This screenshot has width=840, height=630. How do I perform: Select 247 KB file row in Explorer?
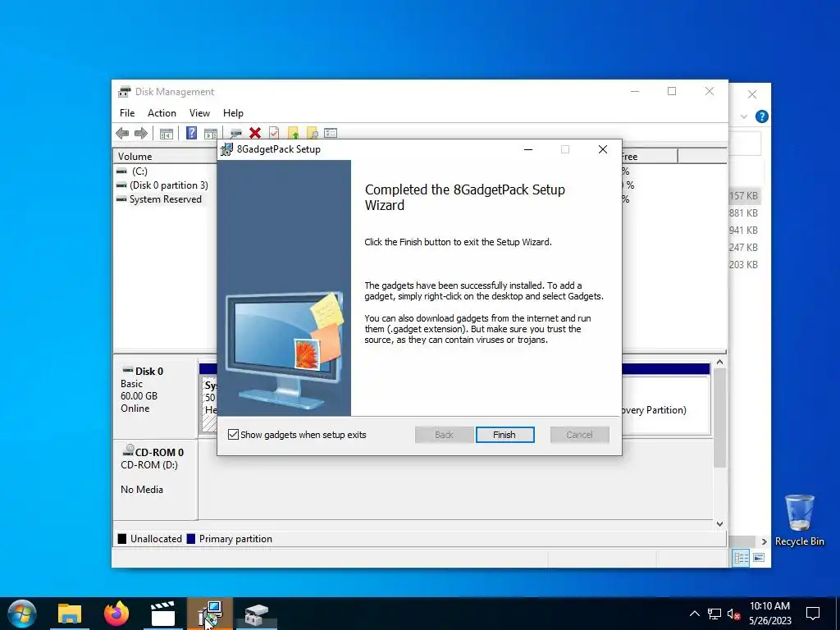click(744, 248)
